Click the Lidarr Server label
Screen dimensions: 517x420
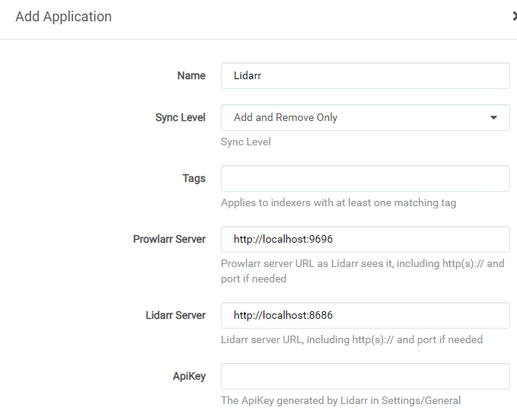point(175,315)
